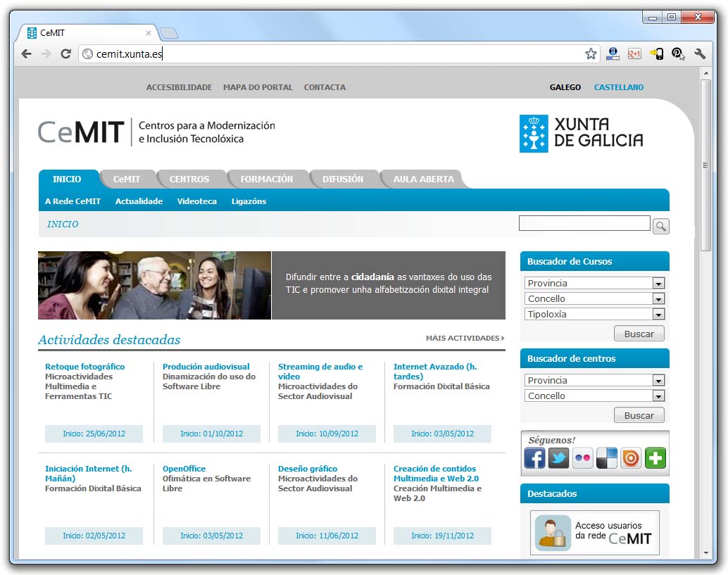
Task: Expand Concello dropdown in Buscador de Cursos
Action: [658, 299]
